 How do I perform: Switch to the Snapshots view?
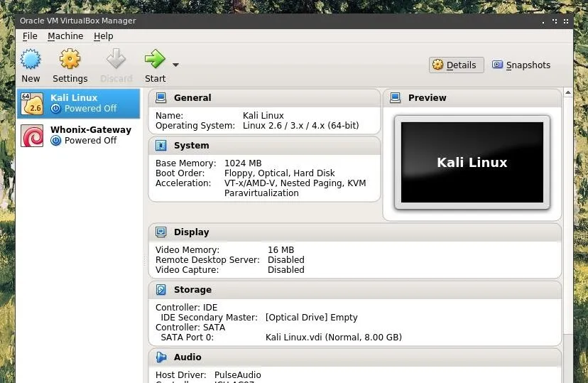[521, 65]
